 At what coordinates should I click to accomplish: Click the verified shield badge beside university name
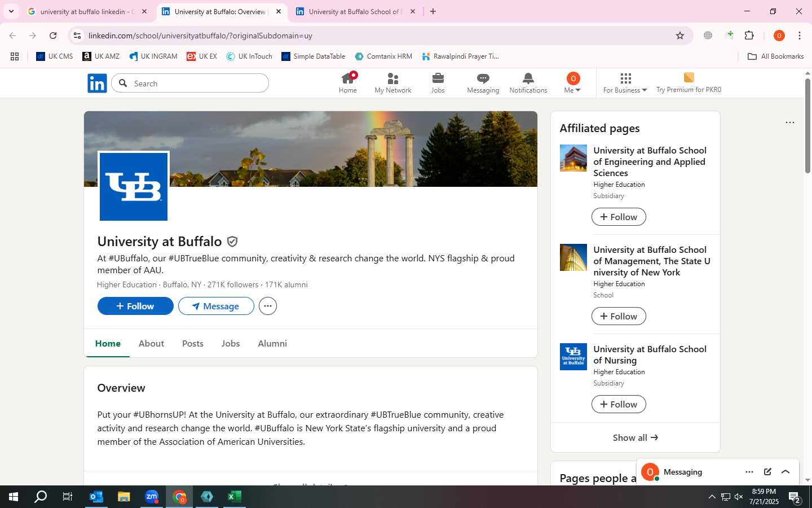click(x=232, y=242)
